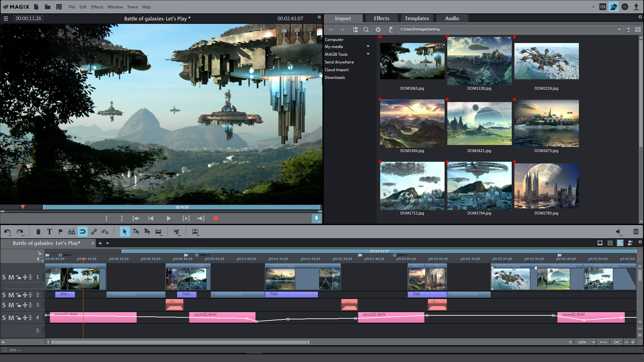The image size is (644, 362).
Task: Open the Effects menu in the menu bar
Action: (x=97, y=7)
